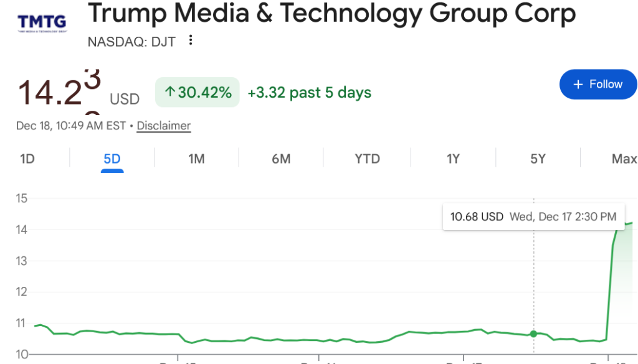Click the Follow button
This screenshot has height=364, width=638.
pos(598,85)
